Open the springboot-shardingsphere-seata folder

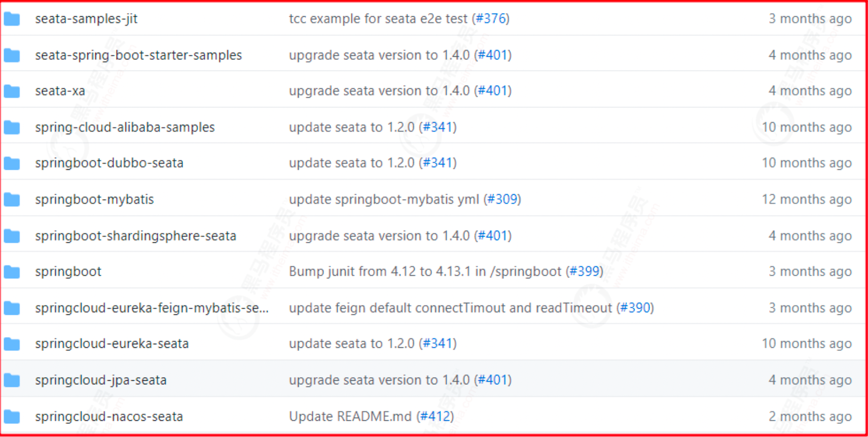(x=135, y=236)
